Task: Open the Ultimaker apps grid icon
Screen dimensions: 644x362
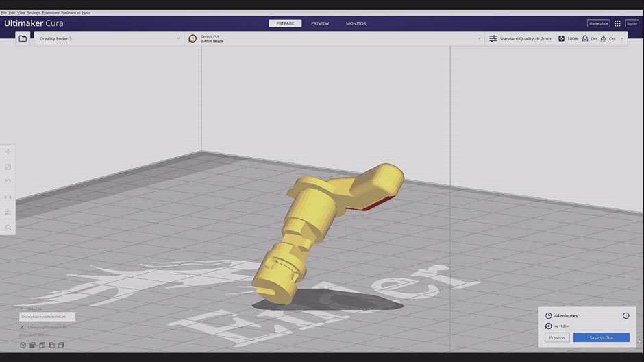Action: tap(617, 23)
